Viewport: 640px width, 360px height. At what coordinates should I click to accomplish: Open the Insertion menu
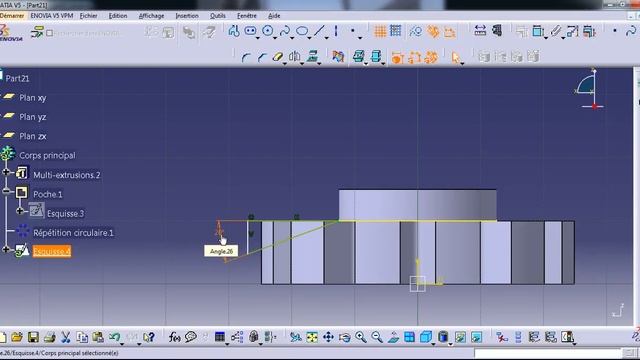(x=187, y=16)
